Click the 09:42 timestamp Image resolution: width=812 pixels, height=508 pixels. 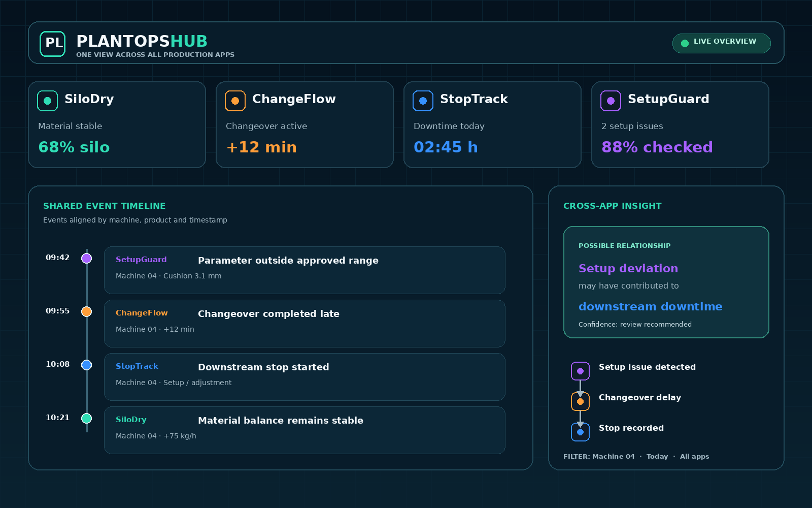(x=58, y=258)
